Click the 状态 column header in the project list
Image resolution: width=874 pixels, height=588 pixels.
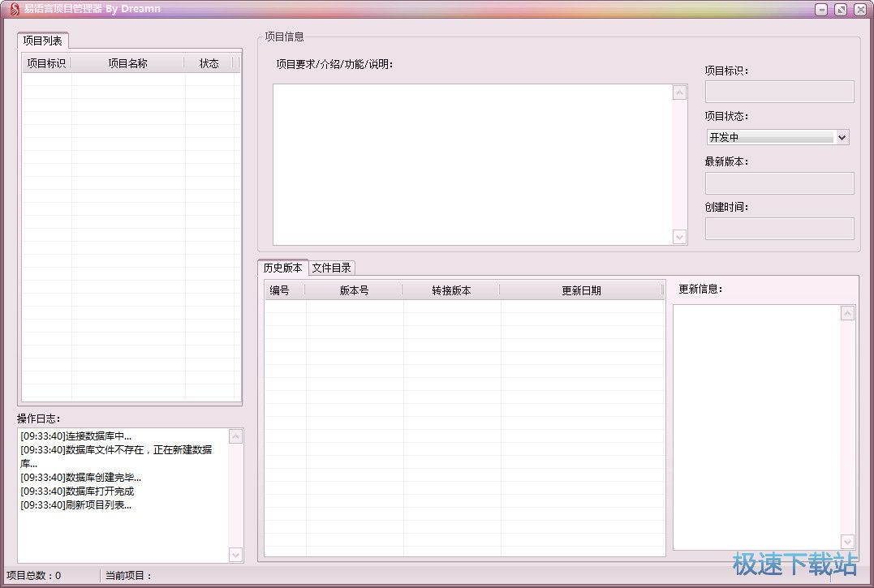(x=208, y=62)
